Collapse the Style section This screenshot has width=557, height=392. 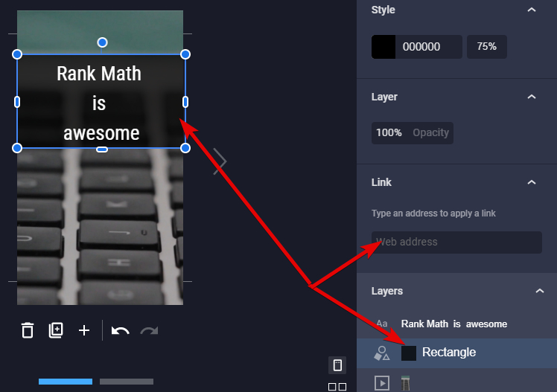pos(531,10)
